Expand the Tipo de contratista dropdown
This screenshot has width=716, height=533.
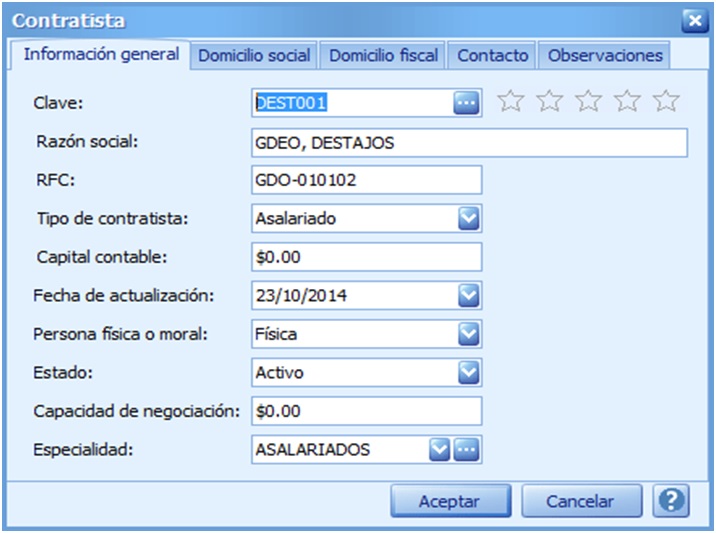(x=469, y=218)
